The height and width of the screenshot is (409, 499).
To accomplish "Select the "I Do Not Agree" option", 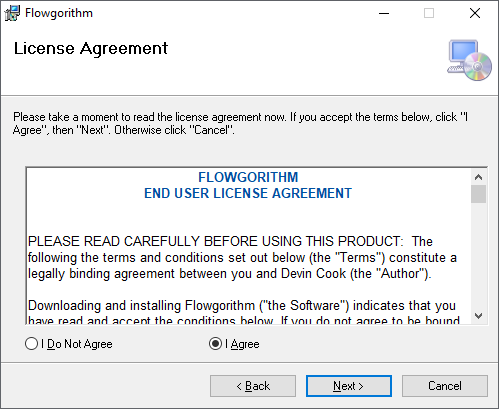I will (x=69, y=344).
